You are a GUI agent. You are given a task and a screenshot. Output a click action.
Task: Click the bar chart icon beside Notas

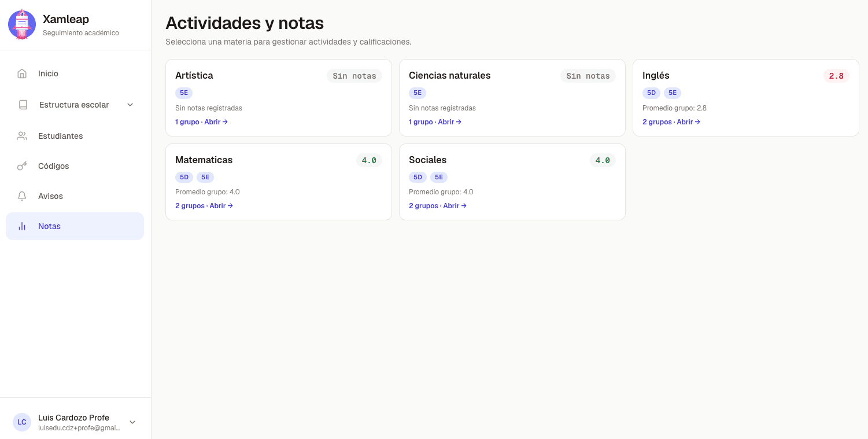[x=22, y=226]
